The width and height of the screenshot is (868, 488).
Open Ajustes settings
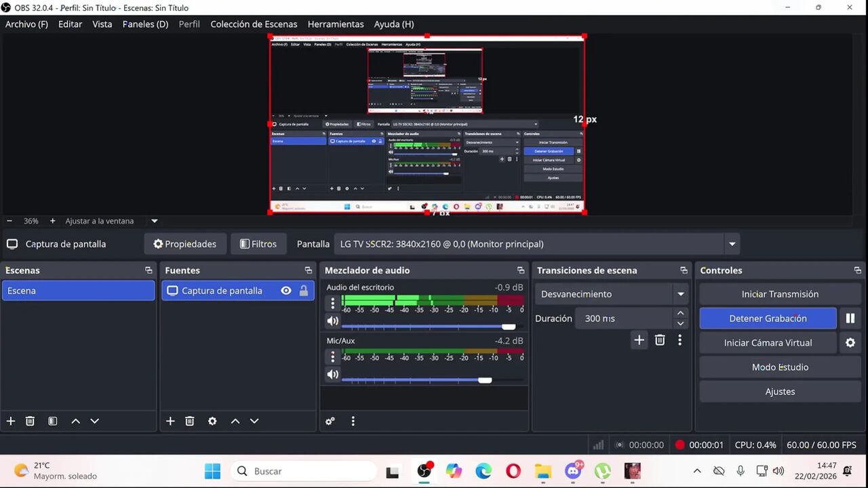coord(780,392)
